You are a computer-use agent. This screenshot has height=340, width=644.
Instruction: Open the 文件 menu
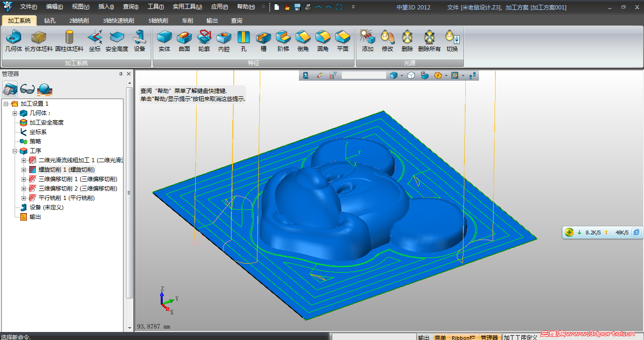(x=29, y=7)
